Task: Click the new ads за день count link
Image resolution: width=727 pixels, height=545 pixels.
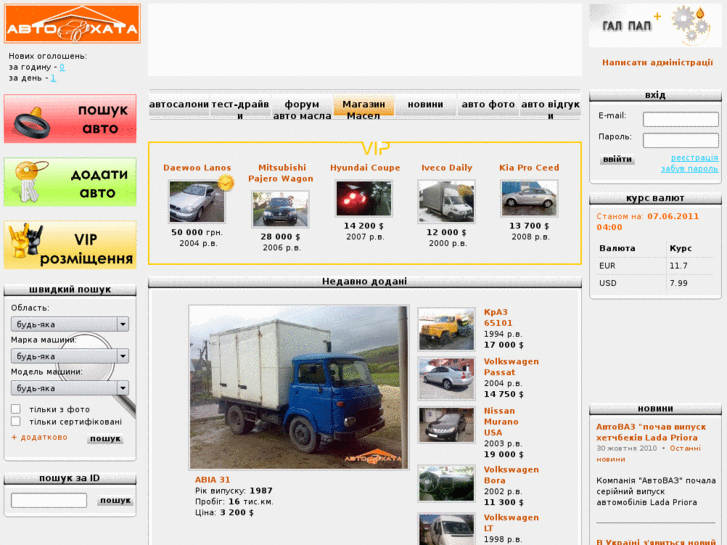Action: point(53,78)
